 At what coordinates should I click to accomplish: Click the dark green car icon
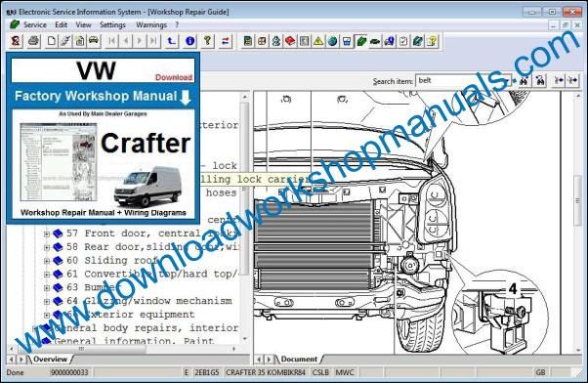[x=375, y=41]
